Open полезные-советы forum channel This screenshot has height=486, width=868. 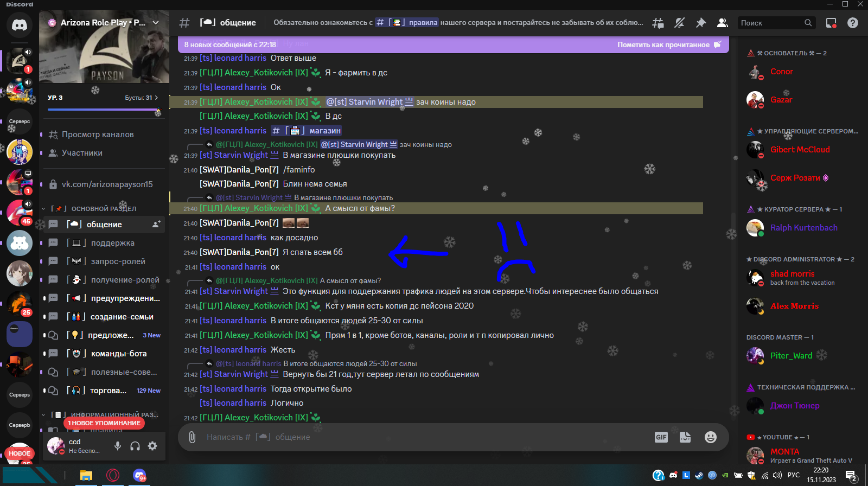pos(103,372)
